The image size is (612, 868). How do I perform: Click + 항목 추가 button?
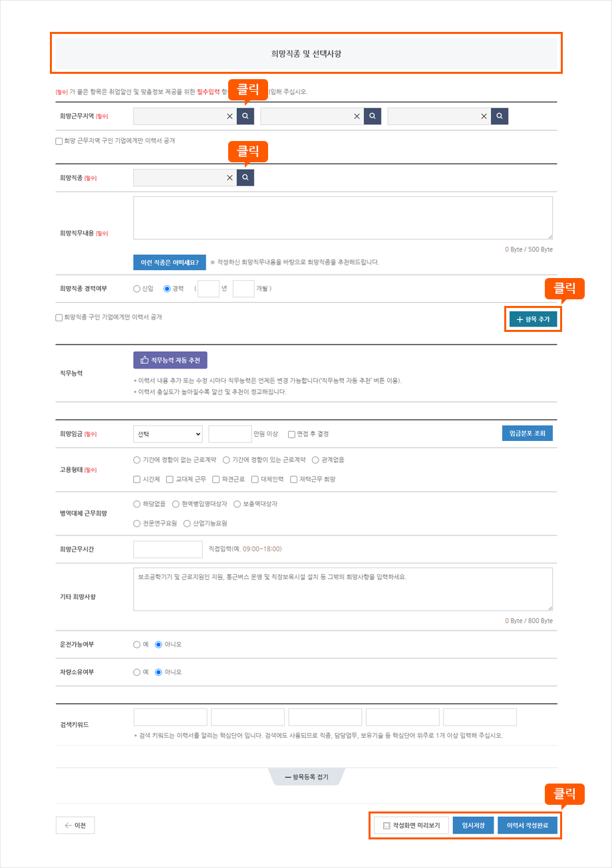[x=533, y=319]
